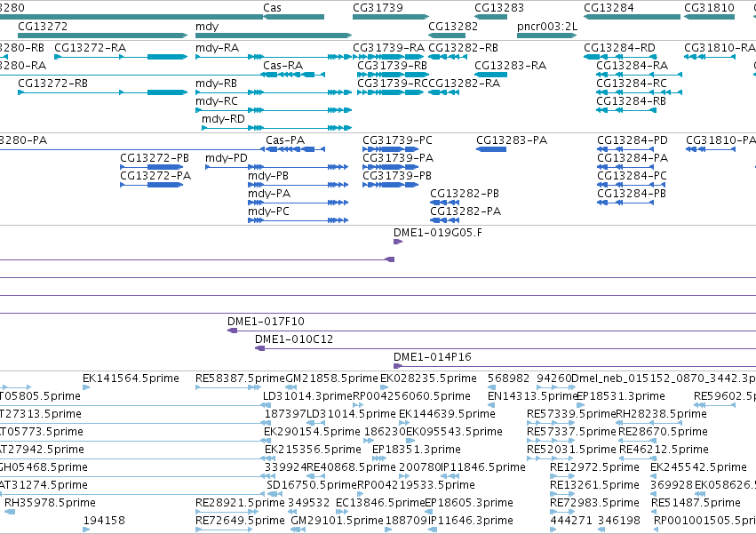Screen dimensions: 756x534
Task: Open transcript CG13272-RA
Action: [x=90, y=48]
